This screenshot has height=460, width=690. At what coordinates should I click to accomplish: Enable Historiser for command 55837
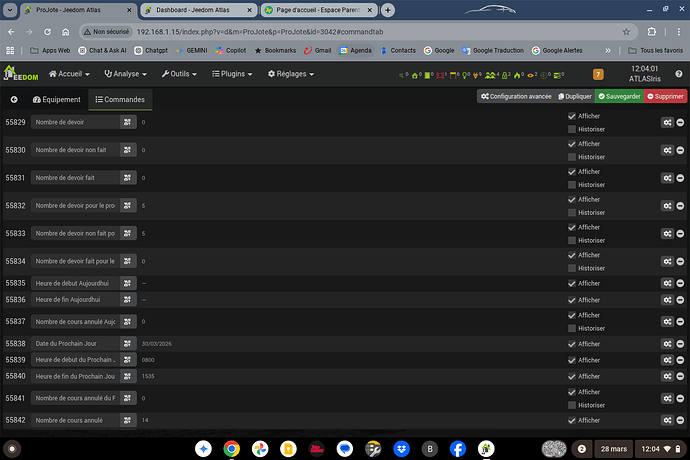[572, 328]
